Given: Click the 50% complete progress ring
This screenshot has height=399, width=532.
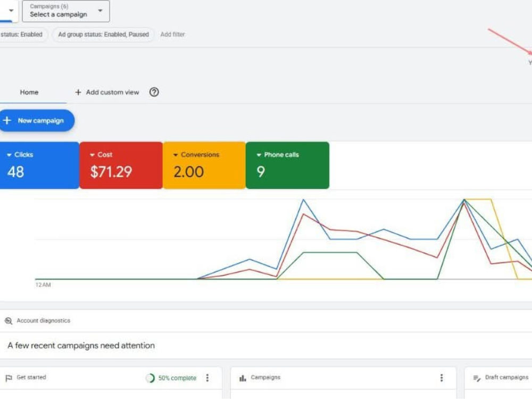Looking at the screenshot, I should (x=150, y=378).
